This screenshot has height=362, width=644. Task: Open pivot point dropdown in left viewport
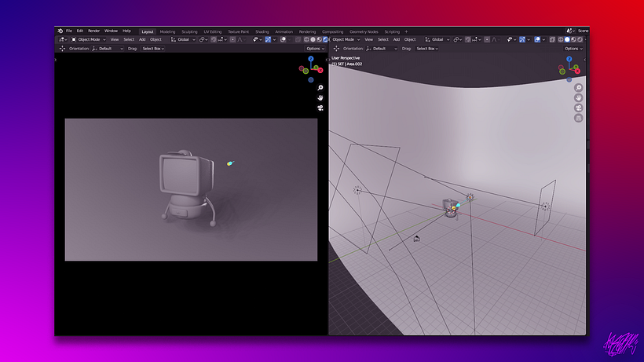point(203,39)
